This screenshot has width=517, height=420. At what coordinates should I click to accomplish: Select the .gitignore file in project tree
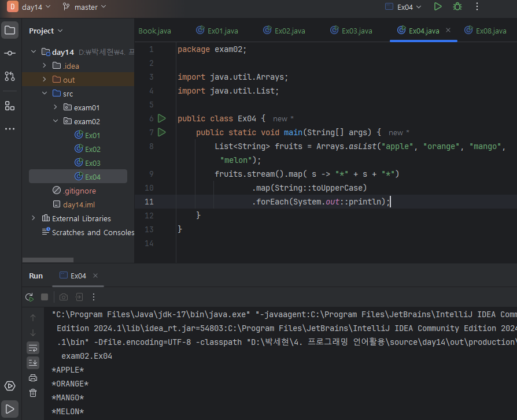(x=79, y=191)
